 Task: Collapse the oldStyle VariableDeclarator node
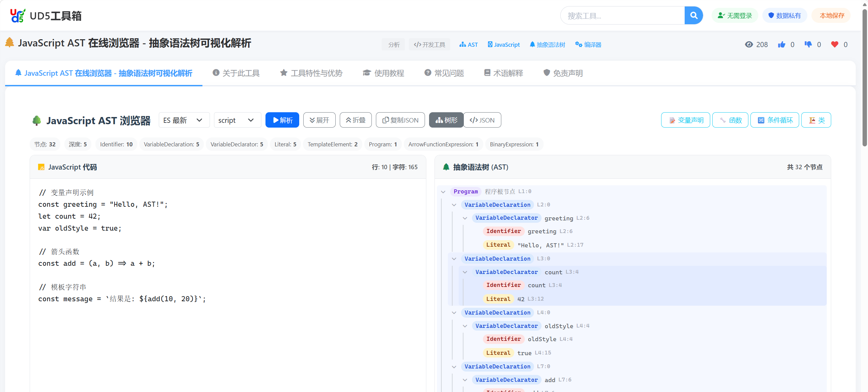pos(465,326)
